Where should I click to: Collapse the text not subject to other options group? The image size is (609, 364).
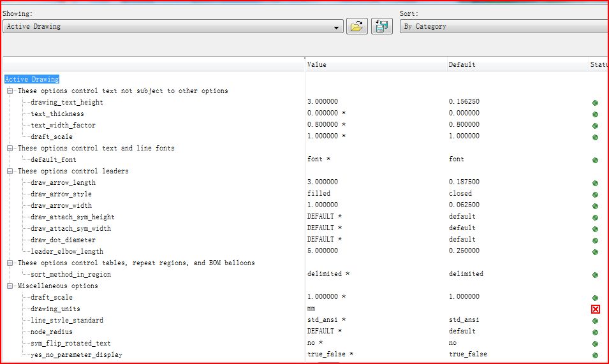point(10,91)
